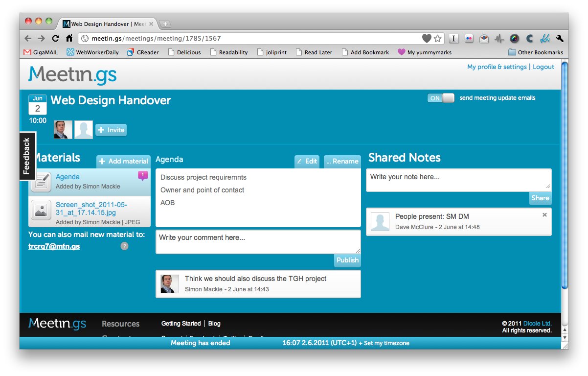This screenshot has height=376, width=588.
Task: Toggle the meeting update emails switch
Action: coord(441,98)
